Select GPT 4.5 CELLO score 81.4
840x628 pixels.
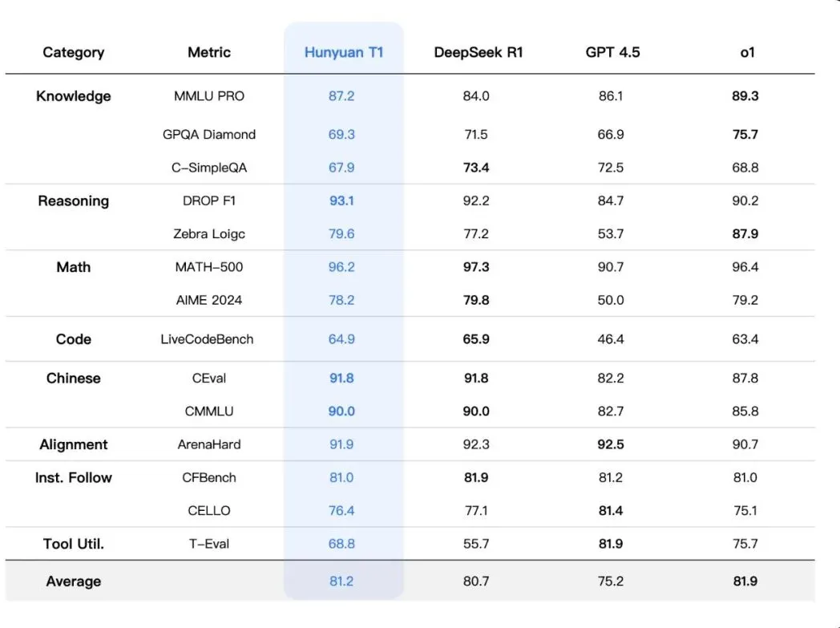(611, 511)
